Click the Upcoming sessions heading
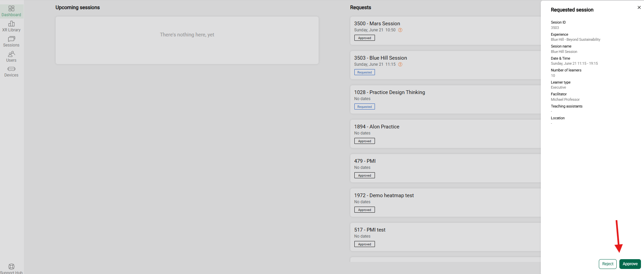 78,7
